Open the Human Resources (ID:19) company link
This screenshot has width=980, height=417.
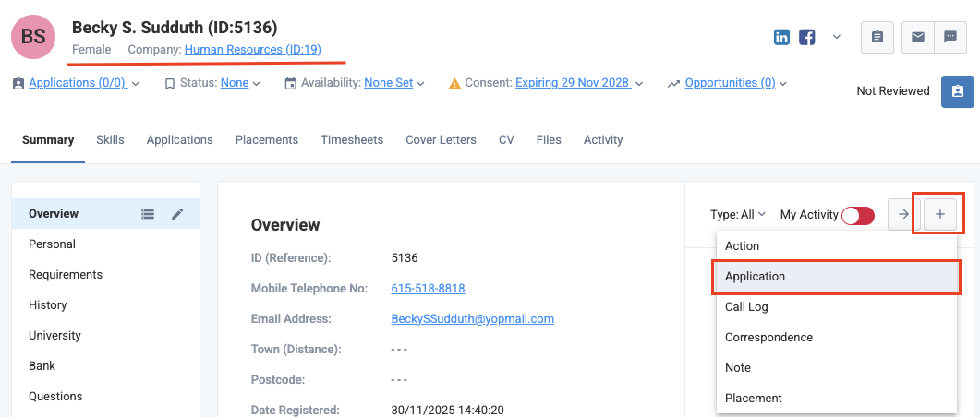(252, 49)
